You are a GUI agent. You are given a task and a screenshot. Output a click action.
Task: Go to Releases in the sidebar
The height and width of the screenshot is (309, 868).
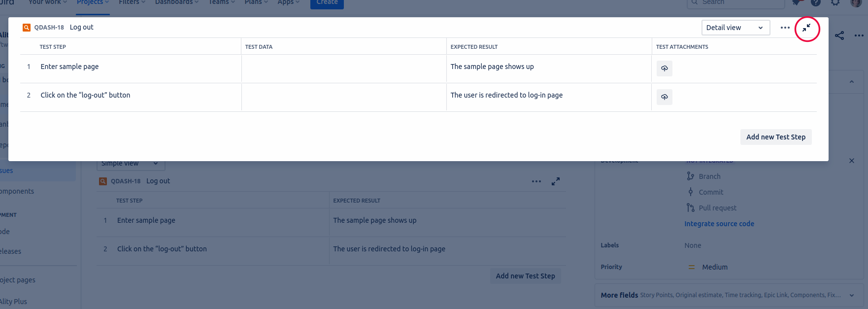(x=11, y=251)
